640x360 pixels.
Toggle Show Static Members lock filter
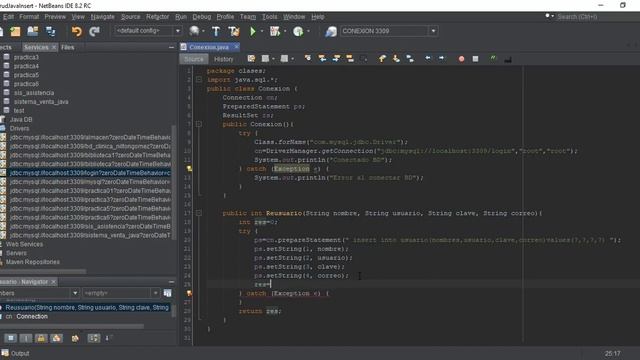pos(41,338)
